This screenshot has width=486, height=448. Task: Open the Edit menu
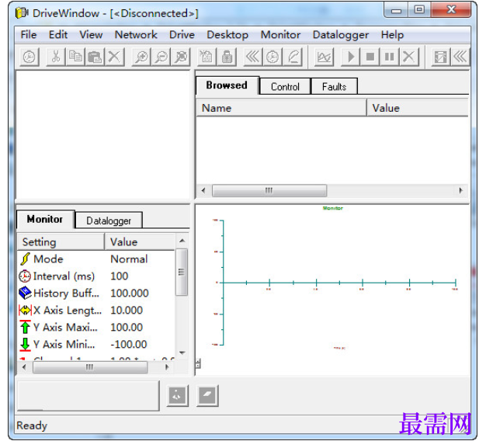(x=58, y=35)
